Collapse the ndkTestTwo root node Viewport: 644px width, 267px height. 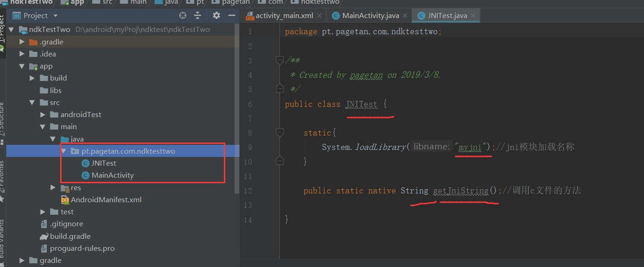coord(11,30)
